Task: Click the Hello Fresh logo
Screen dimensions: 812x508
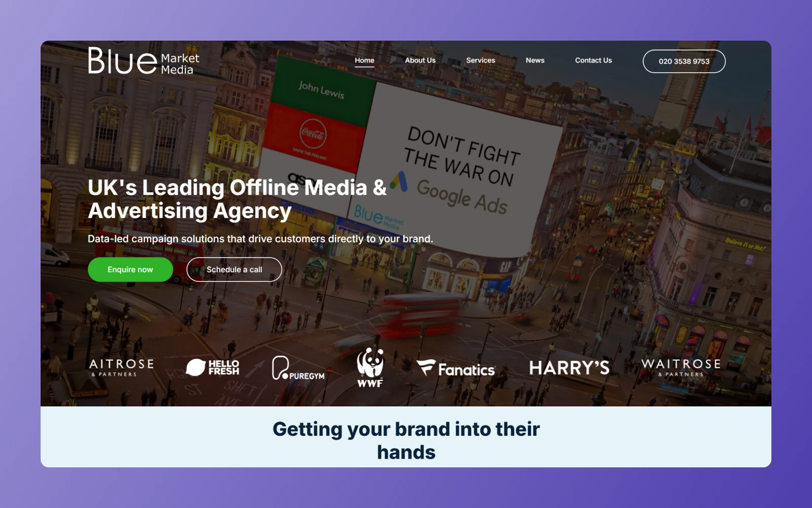Action: 213,367
